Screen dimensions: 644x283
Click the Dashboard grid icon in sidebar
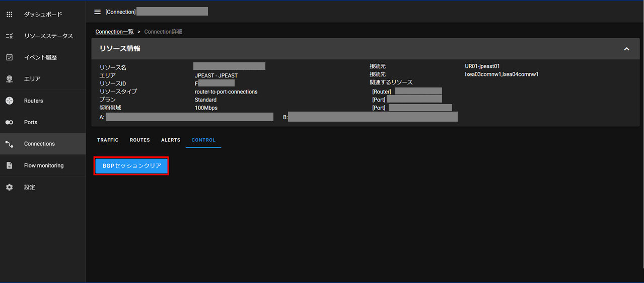(9, 15)
